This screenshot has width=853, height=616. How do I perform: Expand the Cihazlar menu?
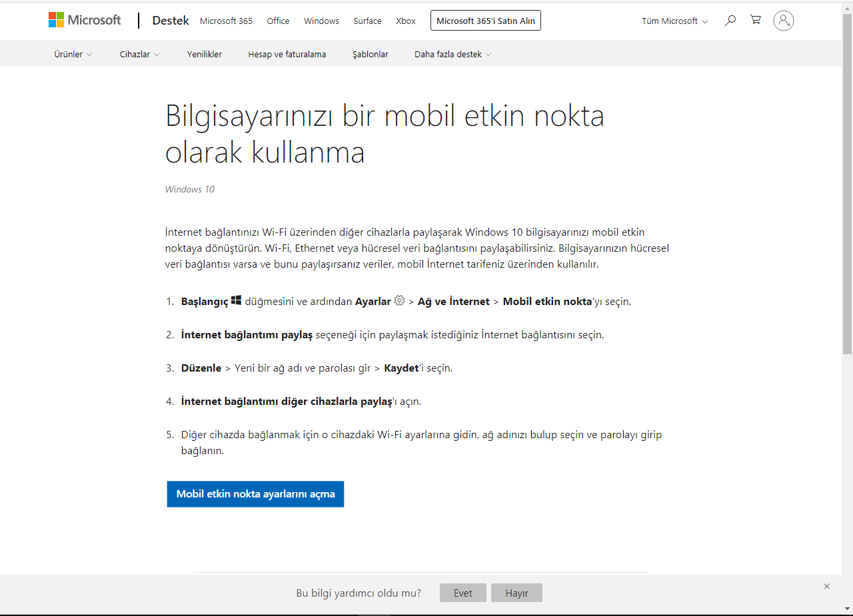[x=140, y=54]
